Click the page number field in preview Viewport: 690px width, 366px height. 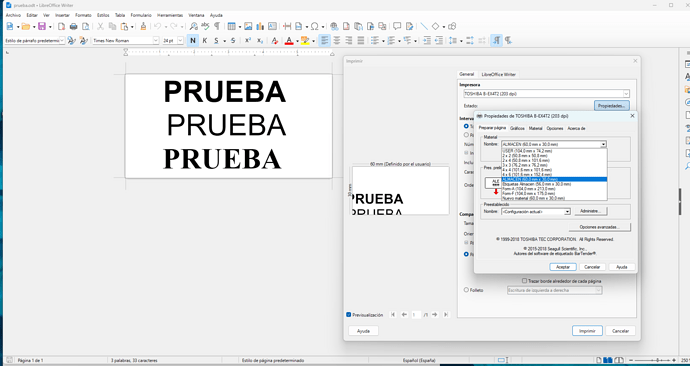pyautogui.click(x=416, y=315)
